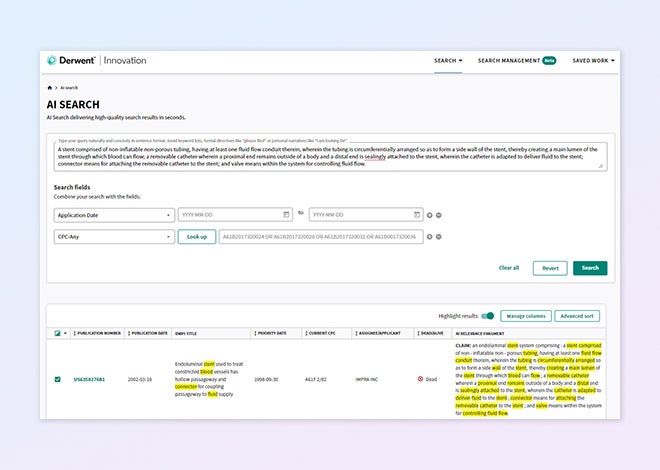Remove the Application Date search row
Viewport: 660px width, 470px height.
tap(439, 214)
